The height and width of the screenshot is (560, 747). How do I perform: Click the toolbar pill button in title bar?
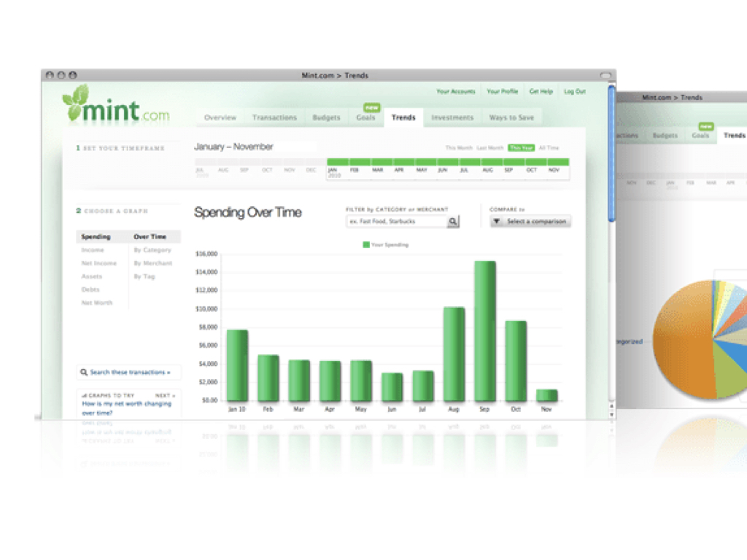tap(605, 75)
